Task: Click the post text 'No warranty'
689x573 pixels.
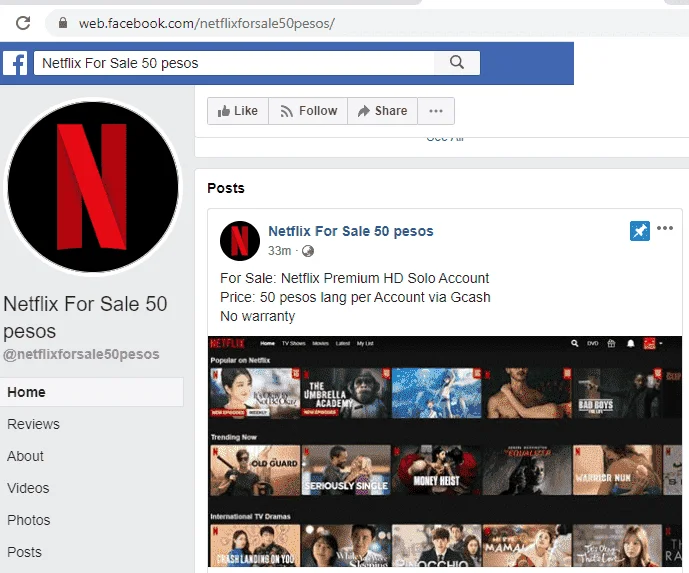Action: point(257,316)
